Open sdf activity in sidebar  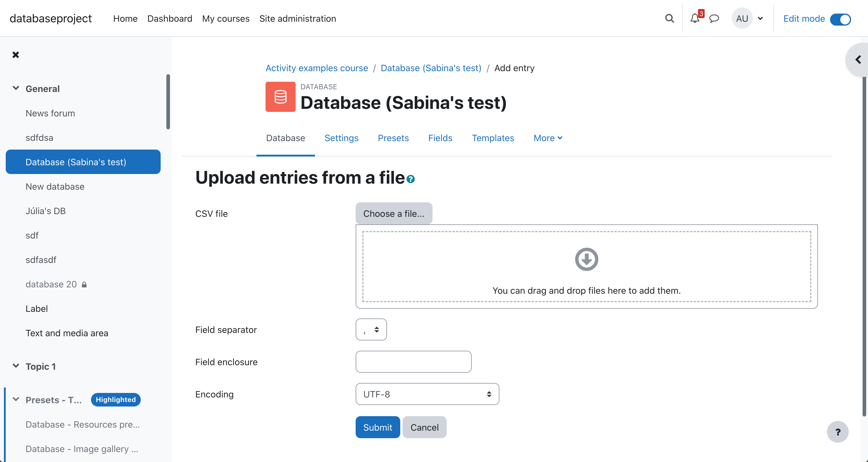pos(32,236)
